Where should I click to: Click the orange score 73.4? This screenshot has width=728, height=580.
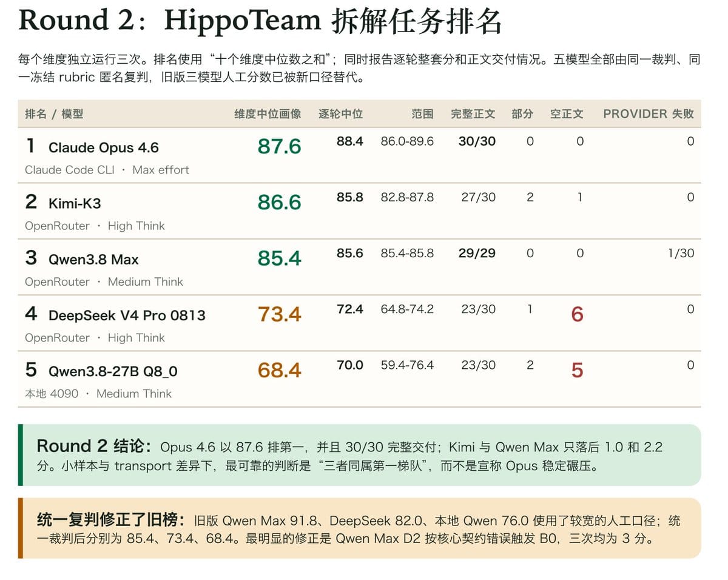click(279, 314)
